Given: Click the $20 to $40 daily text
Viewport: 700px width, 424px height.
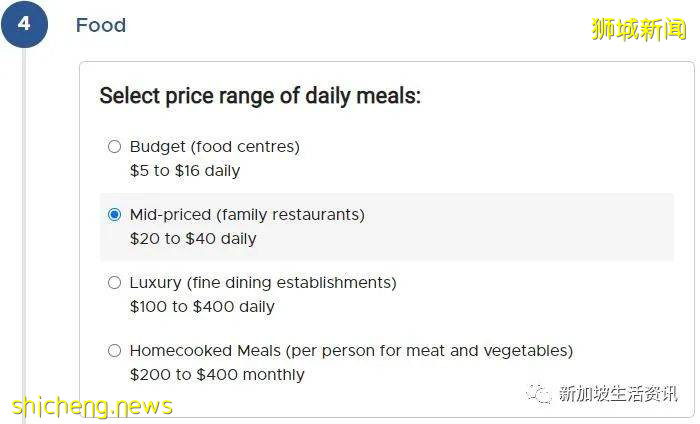Looking at the screenshot, I should 193,239.
